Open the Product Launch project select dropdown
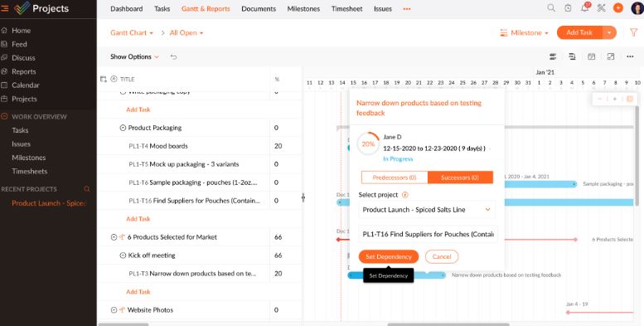 [x=427, y=210]
